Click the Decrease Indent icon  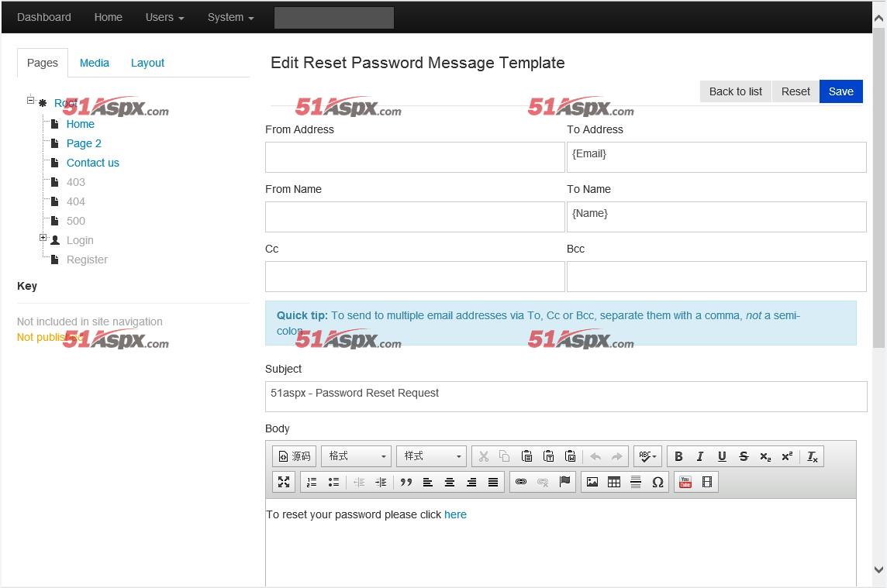[359, 483]
